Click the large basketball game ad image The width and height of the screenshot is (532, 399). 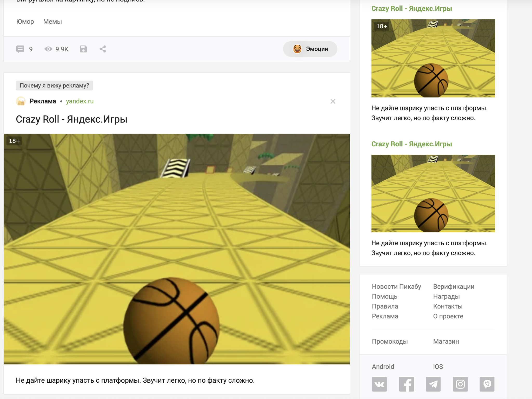pos(177,249)
